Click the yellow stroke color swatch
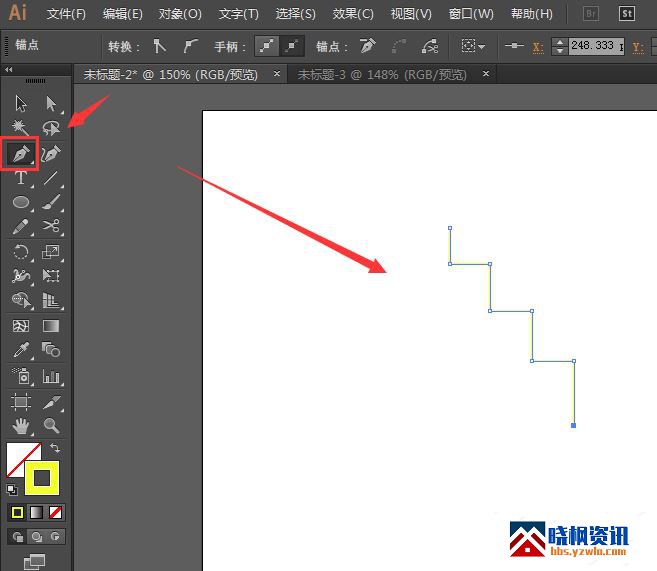 pos(42,478)
